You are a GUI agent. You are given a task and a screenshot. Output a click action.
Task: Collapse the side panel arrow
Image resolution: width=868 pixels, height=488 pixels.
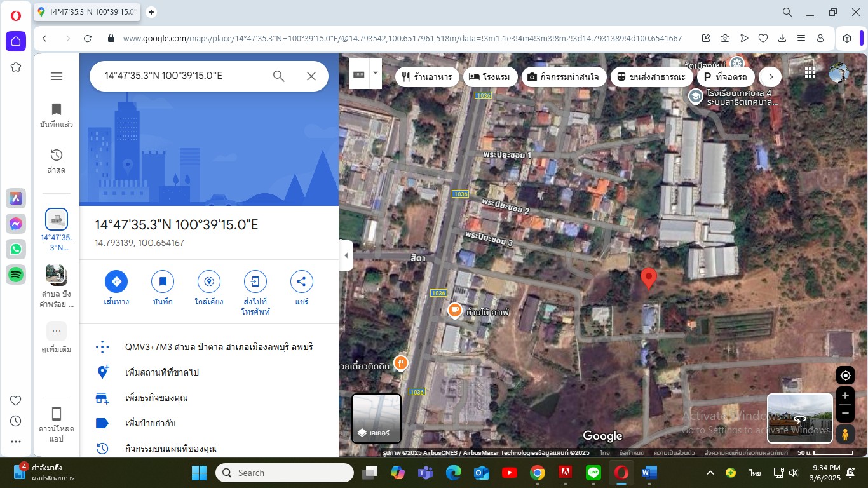[346, 255]
